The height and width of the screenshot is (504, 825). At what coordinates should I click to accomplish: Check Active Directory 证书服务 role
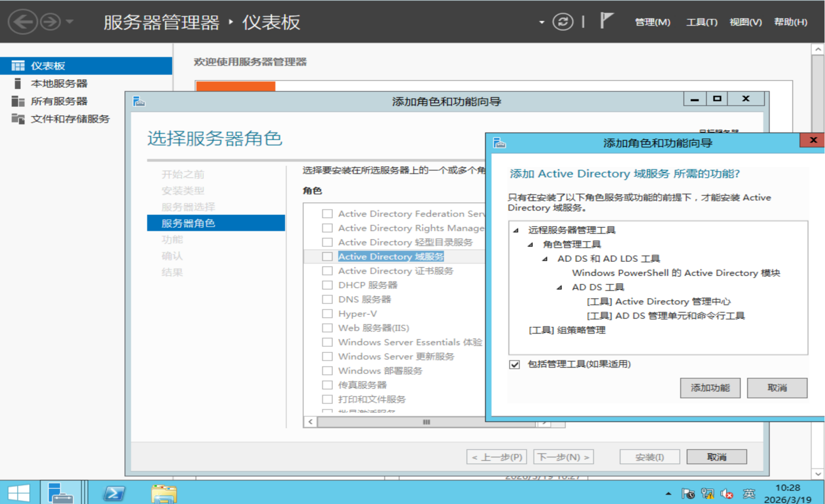[327, 271]
